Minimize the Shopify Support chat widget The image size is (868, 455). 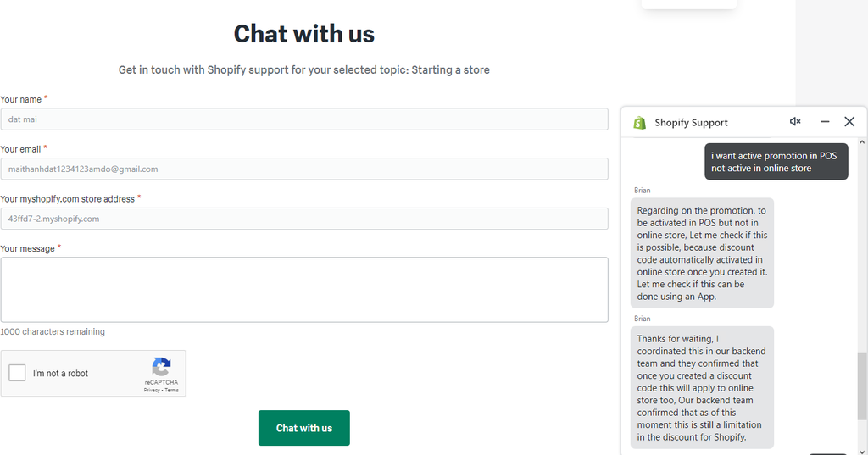tap(825, 122)
